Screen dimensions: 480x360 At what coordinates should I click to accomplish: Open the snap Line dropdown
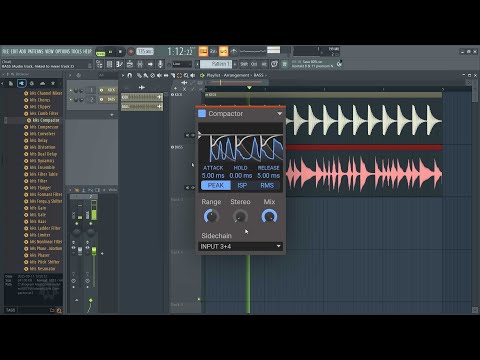tap(182, 64)
